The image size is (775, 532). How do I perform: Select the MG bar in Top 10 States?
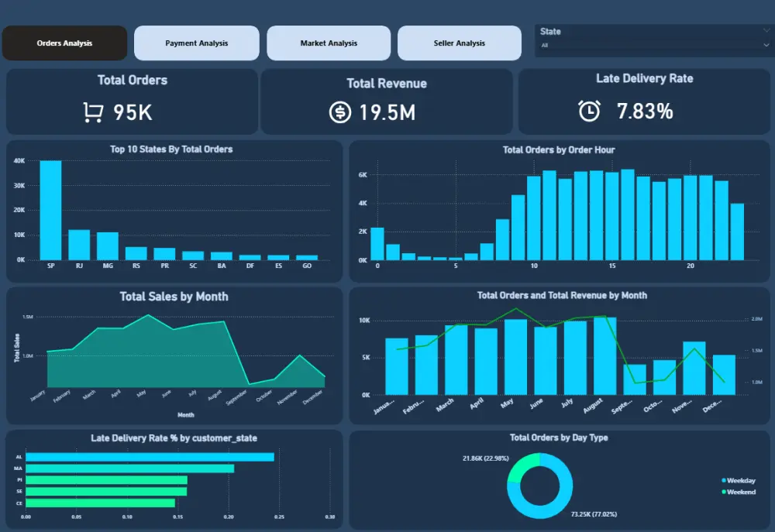coord(107,246)
